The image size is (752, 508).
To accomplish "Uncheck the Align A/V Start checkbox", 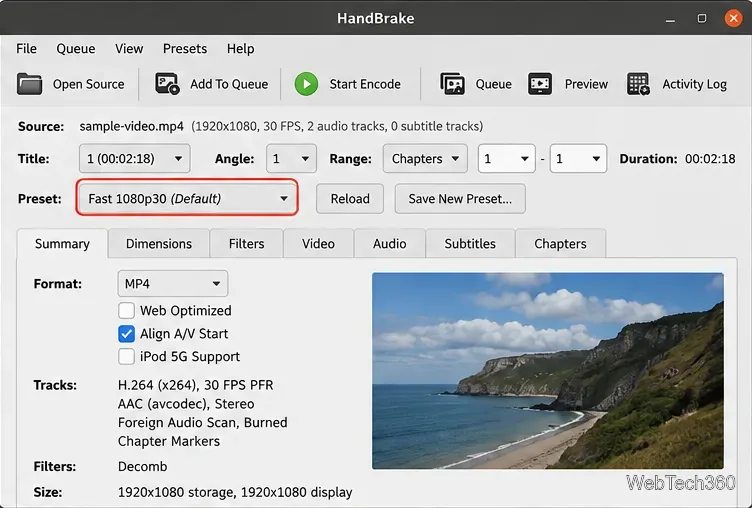I will pos(126,333).
